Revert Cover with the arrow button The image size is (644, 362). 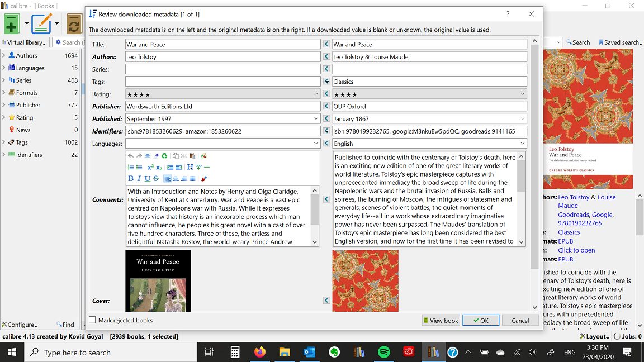point(326,301)
